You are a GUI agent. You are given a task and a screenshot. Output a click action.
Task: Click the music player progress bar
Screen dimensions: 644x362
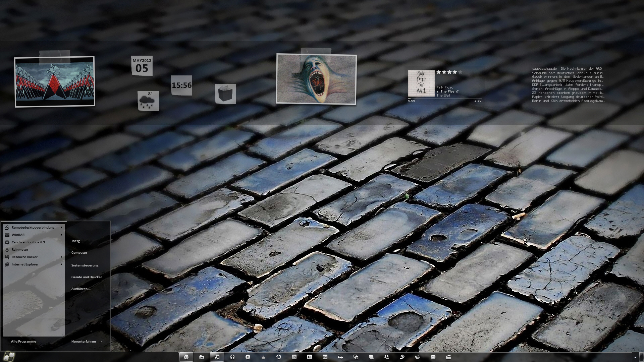[x=445, y=98]
